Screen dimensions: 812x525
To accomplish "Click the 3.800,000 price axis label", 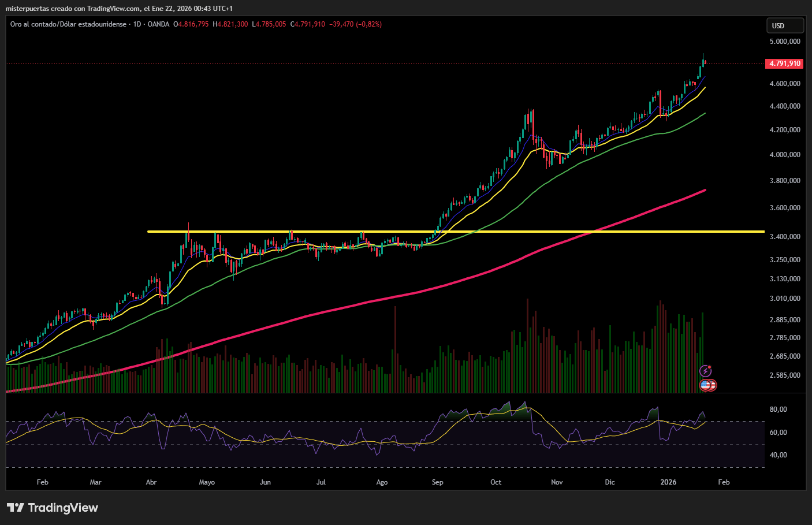I will [785, 181].
